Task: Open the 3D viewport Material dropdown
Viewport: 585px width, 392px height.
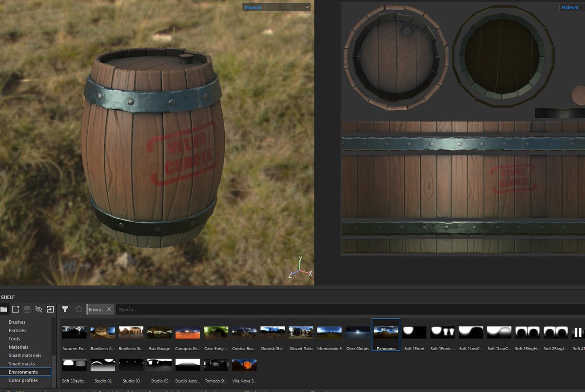Action: click(276, 7)
